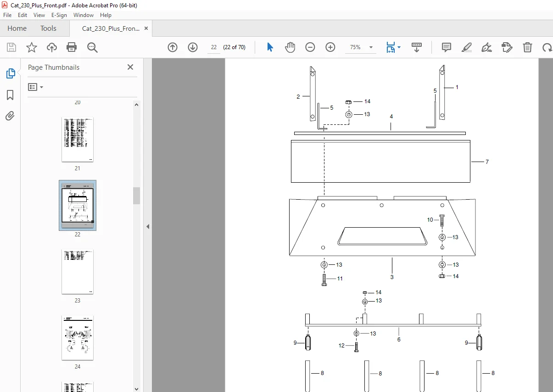Select page 24 thumbnail
553x392 pixels.
[x=78, y=338]
